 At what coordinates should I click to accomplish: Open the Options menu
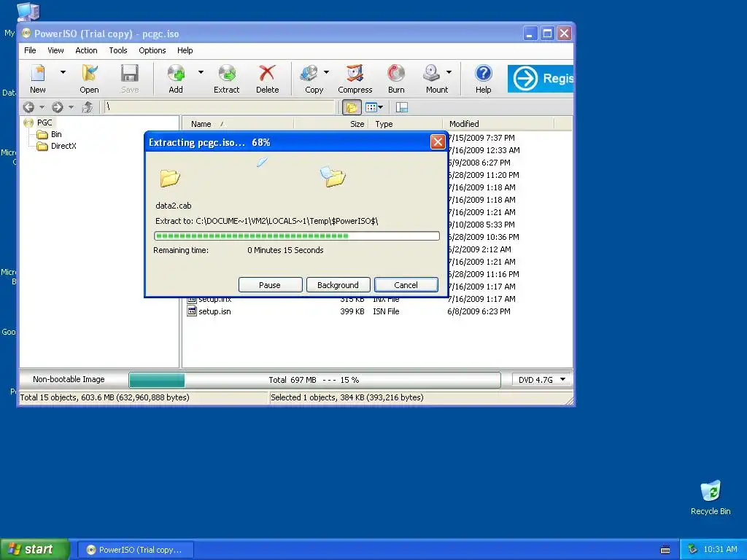[x=152, y=50]
